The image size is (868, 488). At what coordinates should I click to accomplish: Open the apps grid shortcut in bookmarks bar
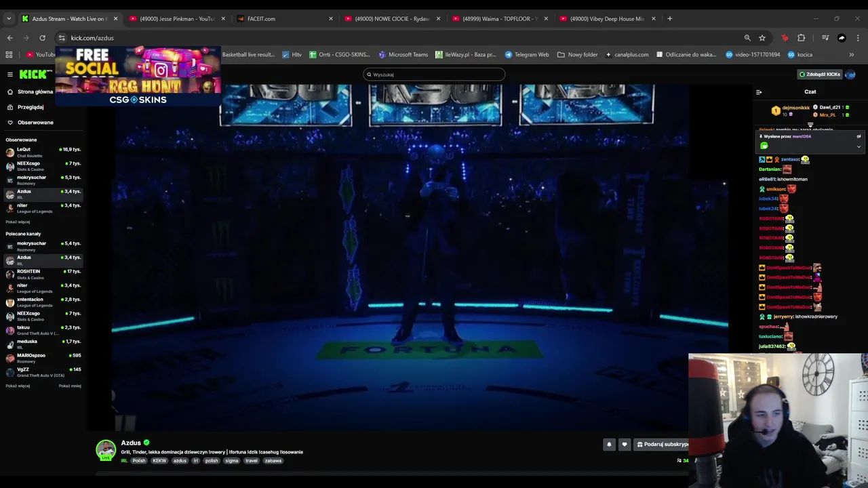click(9, 54)
